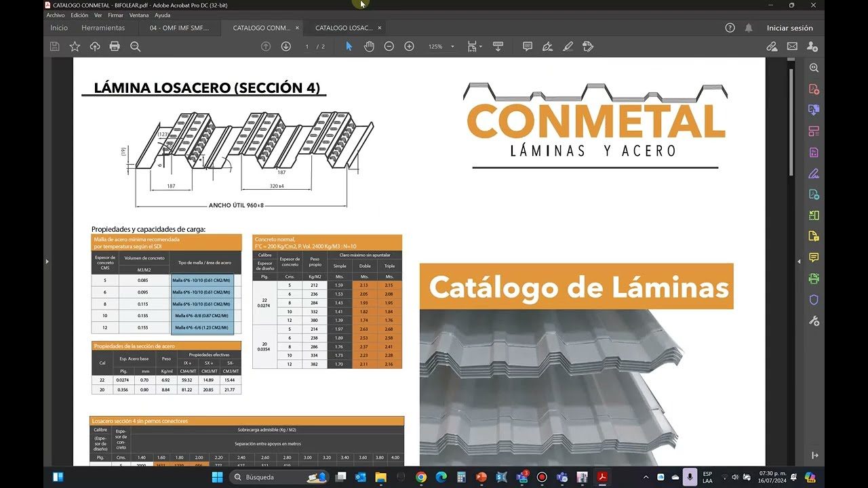
Task: Go to the previous page arrow
Action: tap(266, 46)
